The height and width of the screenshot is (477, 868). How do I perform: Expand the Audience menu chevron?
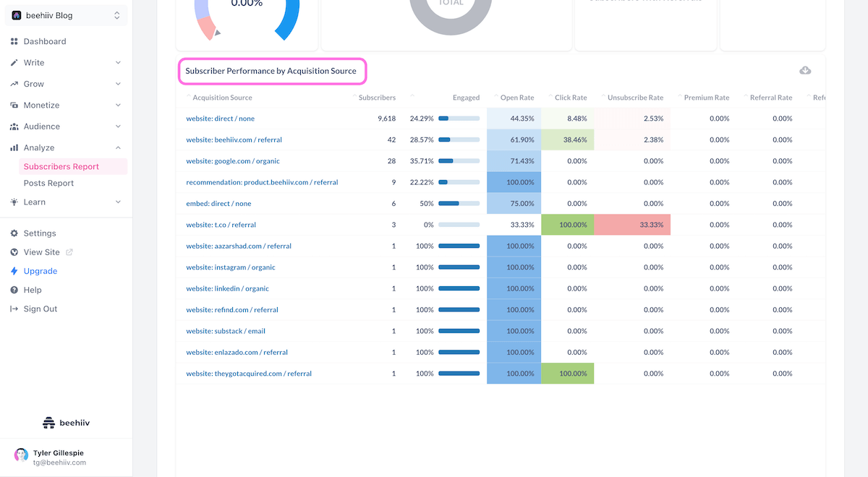[x=118, y=126]
